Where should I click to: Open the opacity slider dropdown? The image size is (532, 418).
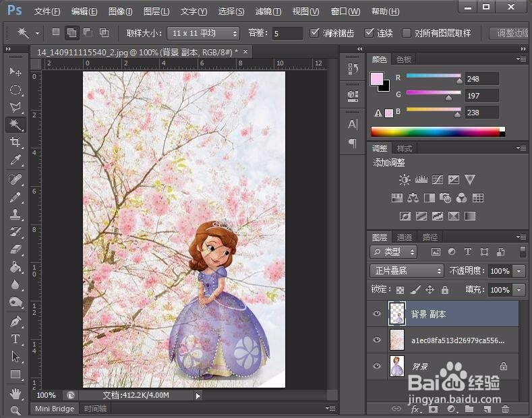pos(519,271)
